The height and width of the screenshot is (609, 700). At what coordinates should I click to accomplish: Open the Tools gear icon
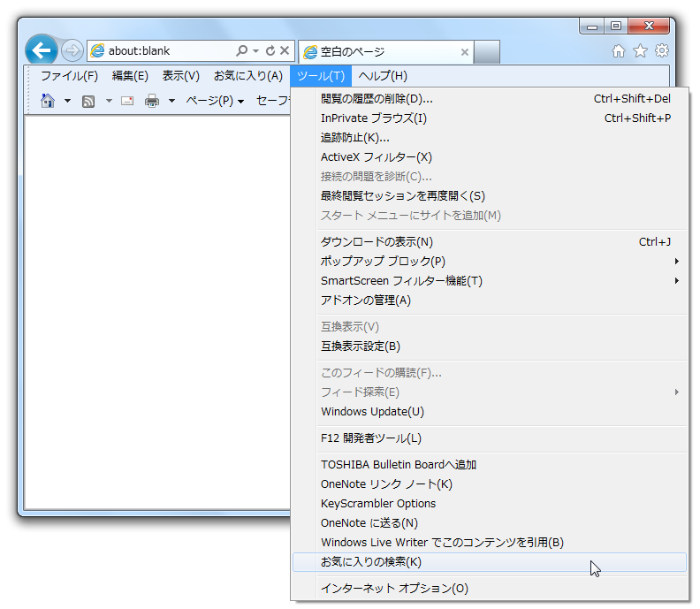tap(662, 50)
